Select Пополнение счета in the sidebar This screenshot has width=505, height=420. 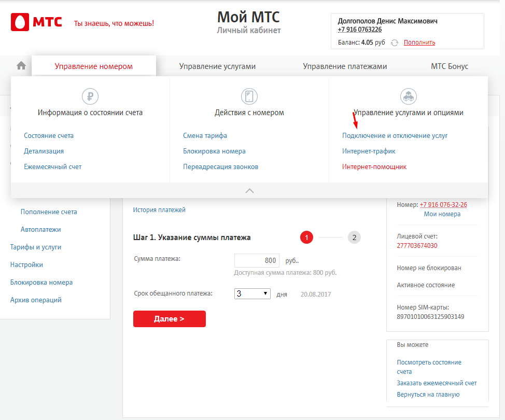pyautogui.click(x=49, y=212)
